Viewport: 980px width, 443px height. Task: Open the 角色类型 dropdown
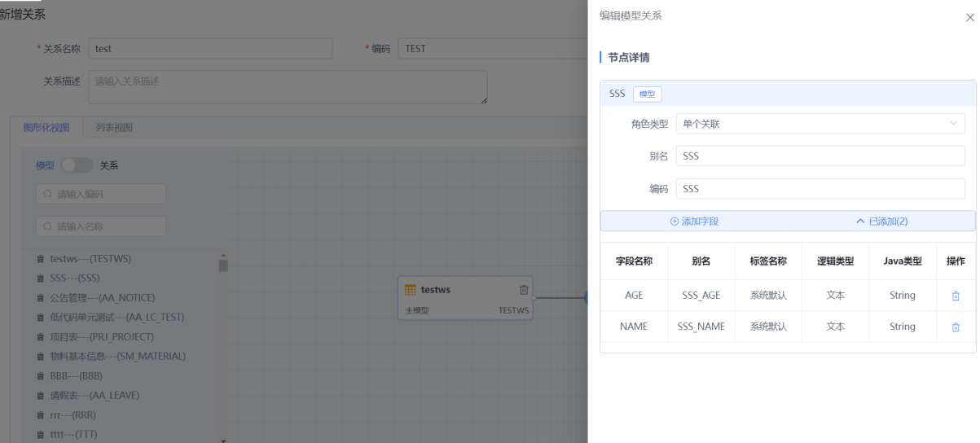[820, 124]
